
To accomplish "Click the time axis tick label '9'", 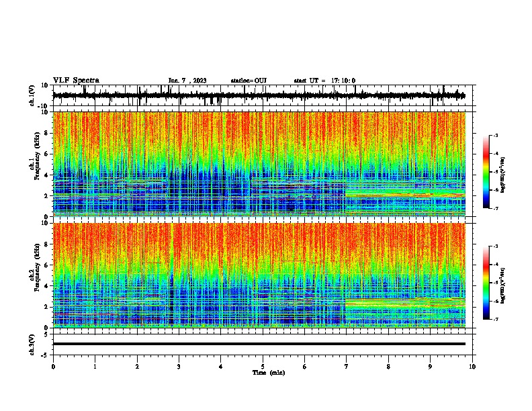I will click(x=430, y=367).
